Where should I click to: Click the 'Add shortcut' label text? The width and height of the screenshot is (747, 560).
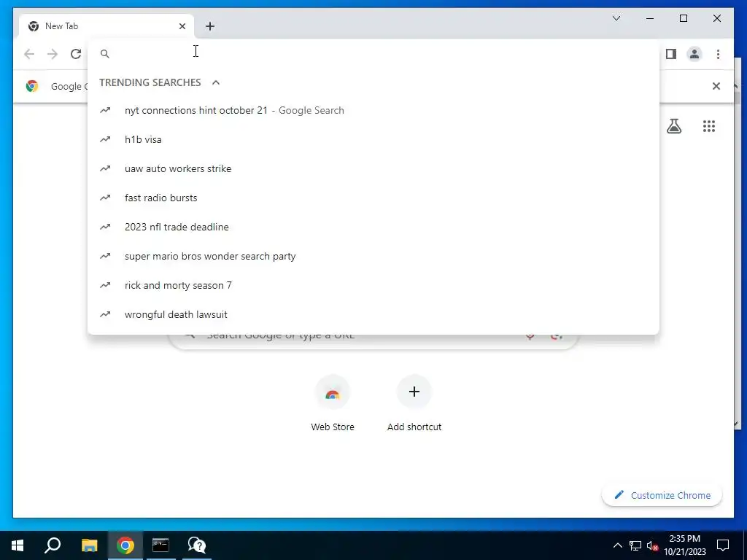(x=414, y=427)
